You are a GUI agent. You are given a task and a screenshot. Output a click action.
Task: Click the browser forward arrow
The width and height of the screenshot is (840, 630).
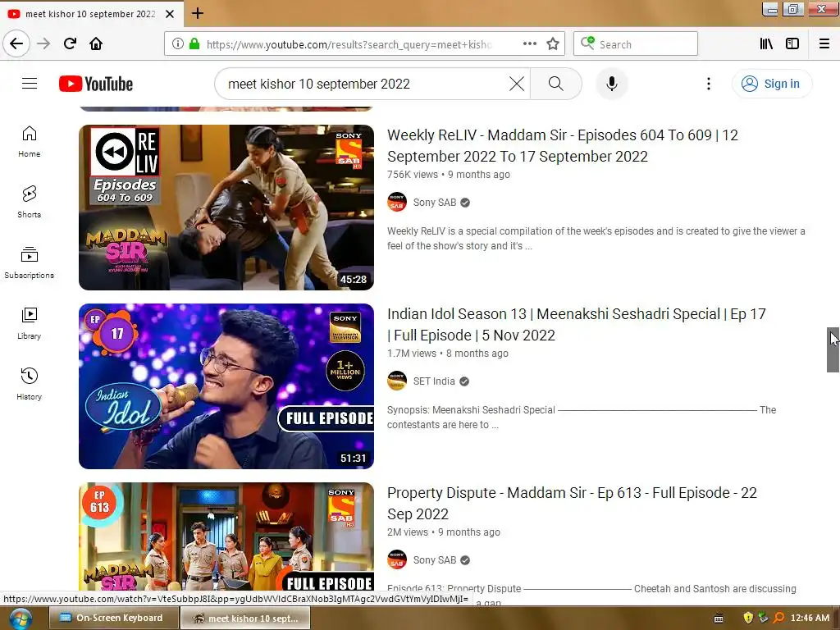point(43,43)
